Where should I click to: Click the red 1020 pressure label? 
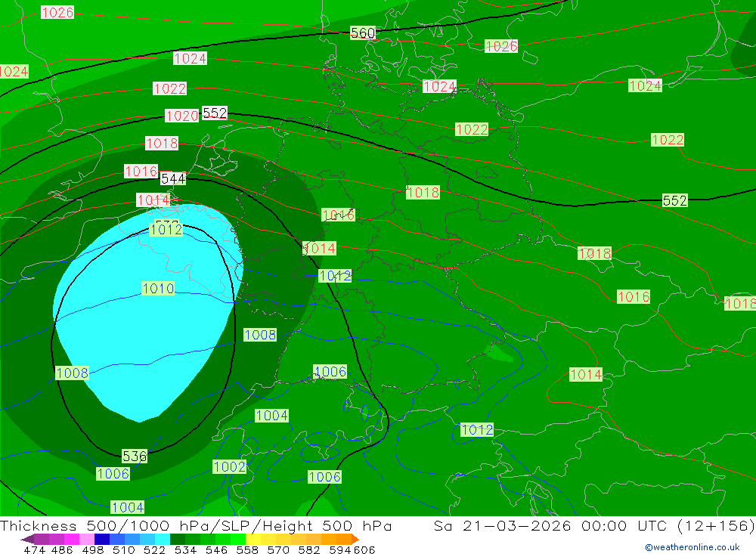pos(181,116)
